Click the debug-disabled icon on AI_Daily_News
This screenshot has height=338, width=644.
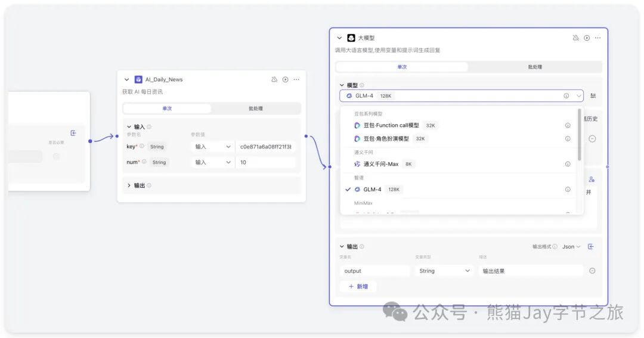274,79
